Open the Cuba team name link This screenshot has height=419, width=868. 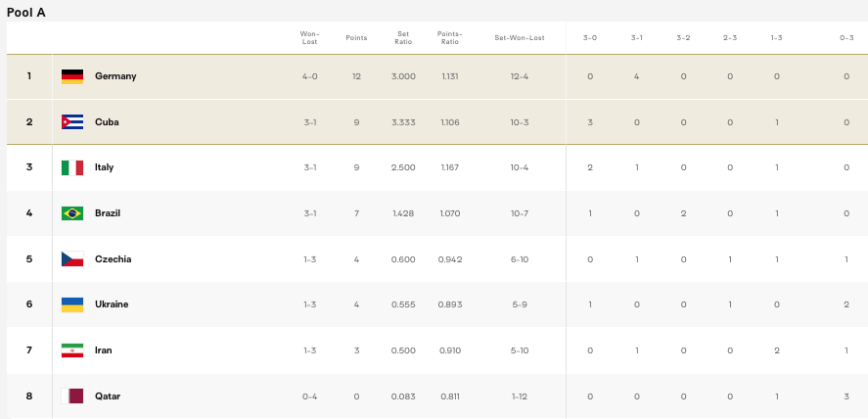[x=107, y=122]
